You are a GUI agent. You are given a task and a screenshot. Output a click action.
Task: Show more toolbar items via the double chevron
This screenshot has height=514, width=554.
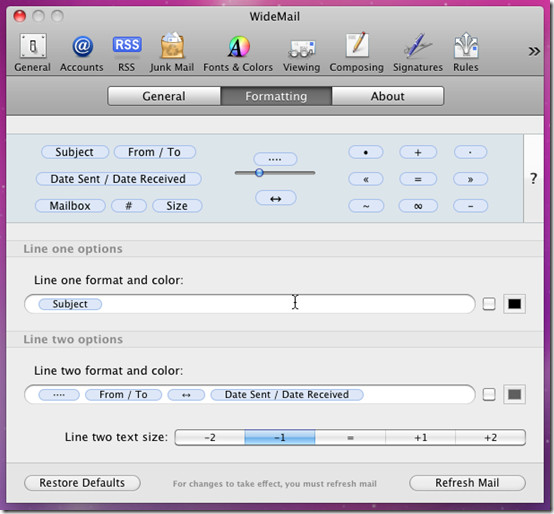coord(534,52)
